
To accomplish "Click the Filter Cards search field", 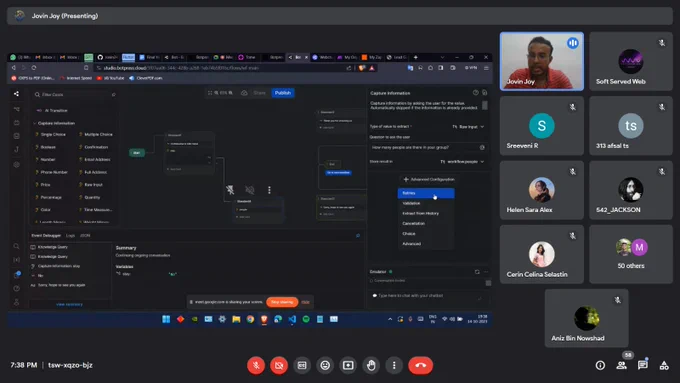I will [74, 95].
